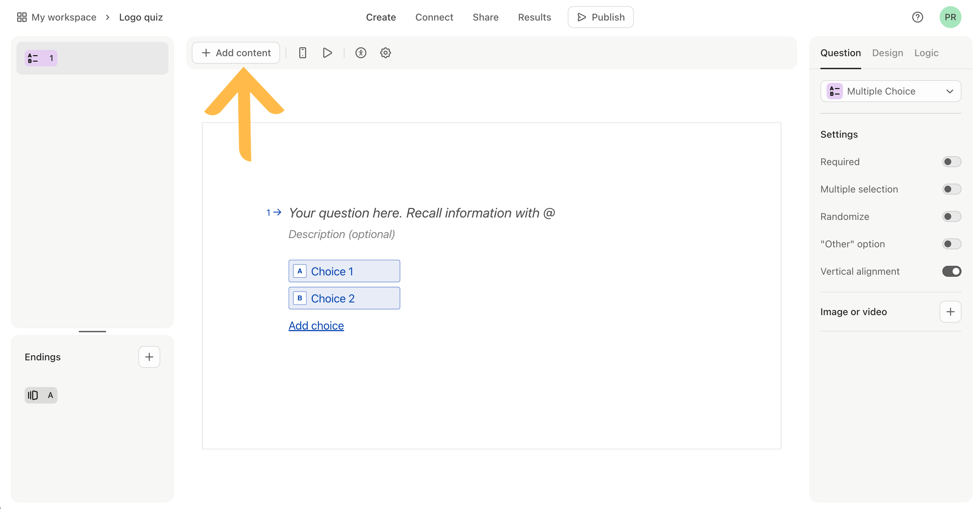Image resolution: width=980 pixels, height=509 pixels.
Task: Open the help icon in the top bar
Action: 918,17
